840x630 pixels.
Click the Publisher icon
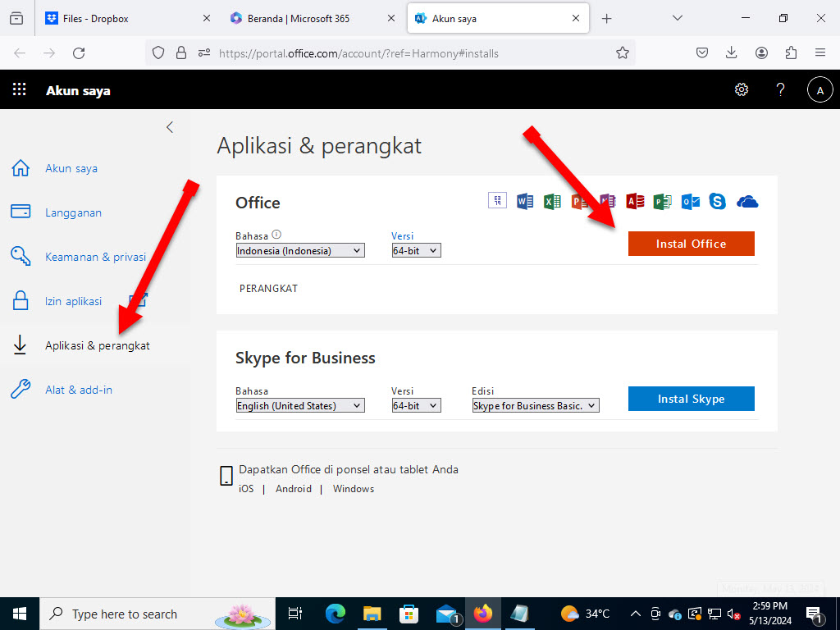(662, 200)
